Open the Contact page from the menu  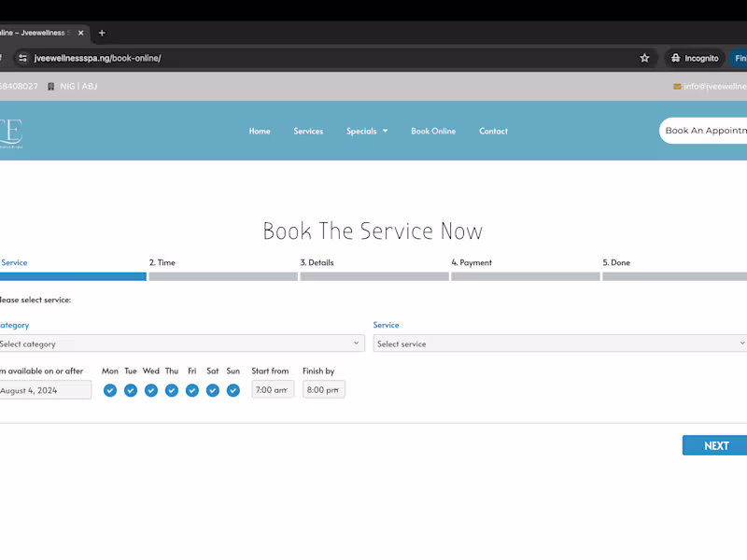(x=493, y=131)
